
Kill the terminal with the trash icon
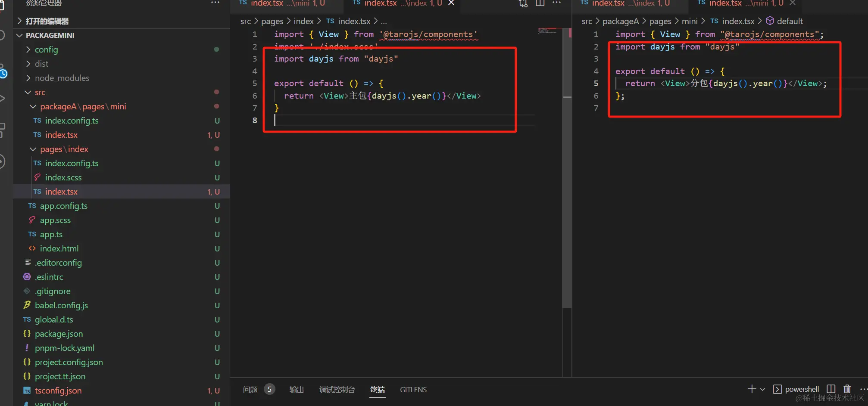[847, 389]
